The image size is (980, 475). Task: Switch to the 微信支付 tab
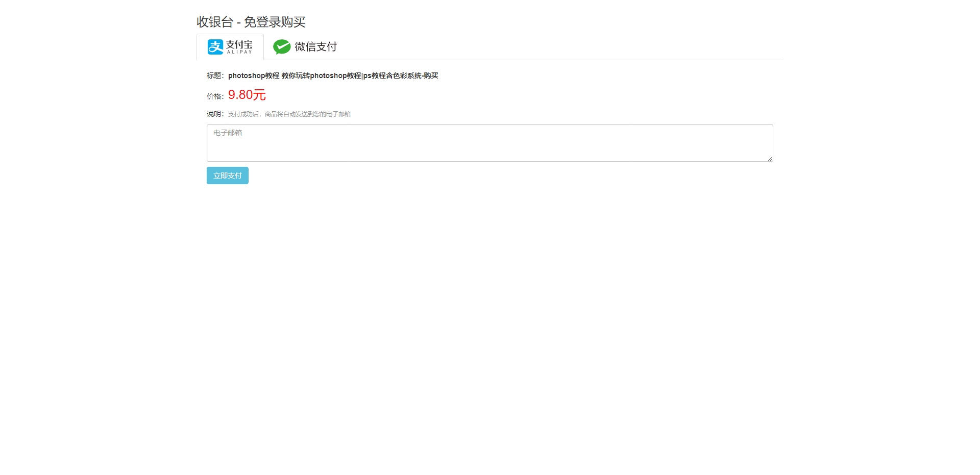[305, 47]
